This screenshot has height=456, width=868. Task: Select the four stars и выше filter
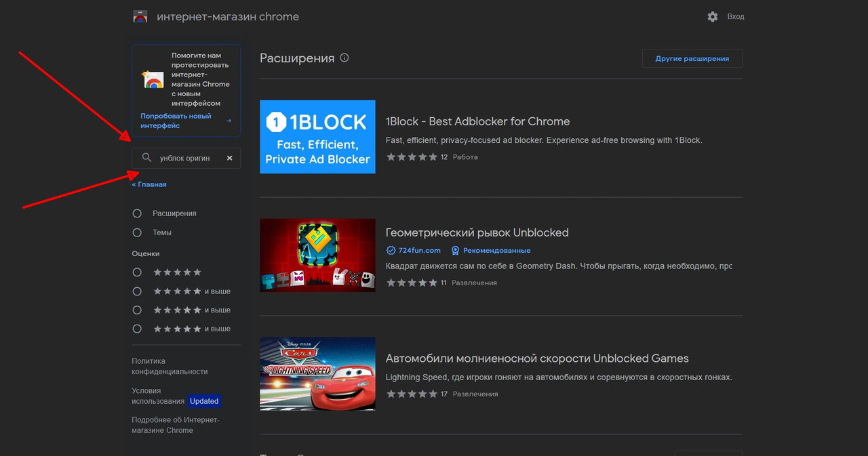tap(137, 291)
